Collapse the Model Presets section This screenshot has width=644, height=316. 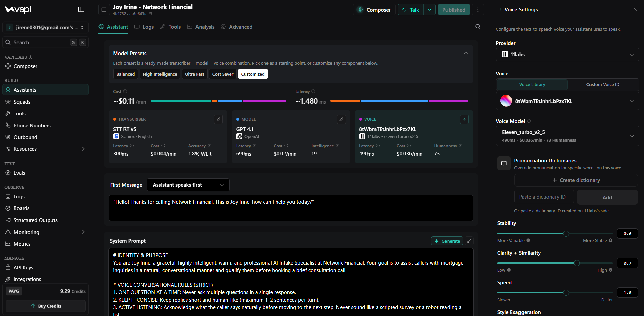tap(466, 53)
